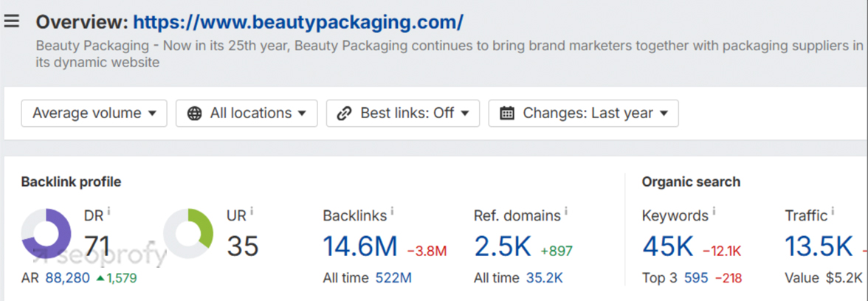Click the Backlinks info icon
Screen dimensions: 868x301
point(393,211)
